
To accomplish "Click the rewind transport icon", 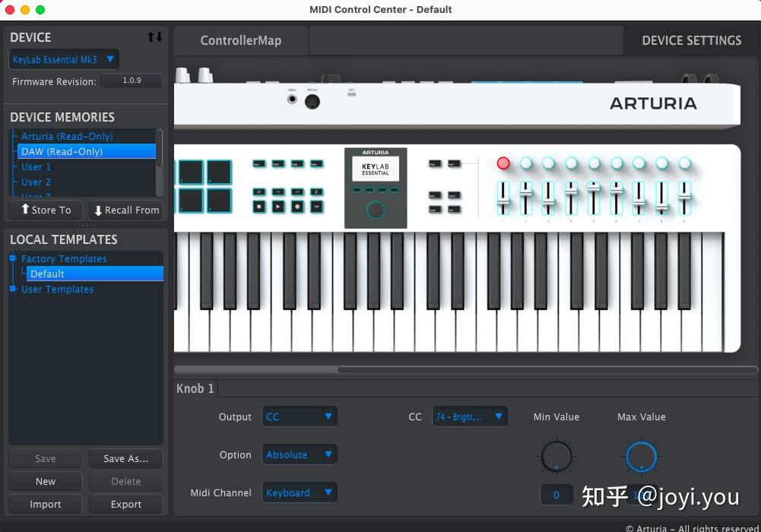I will [278, 191].
